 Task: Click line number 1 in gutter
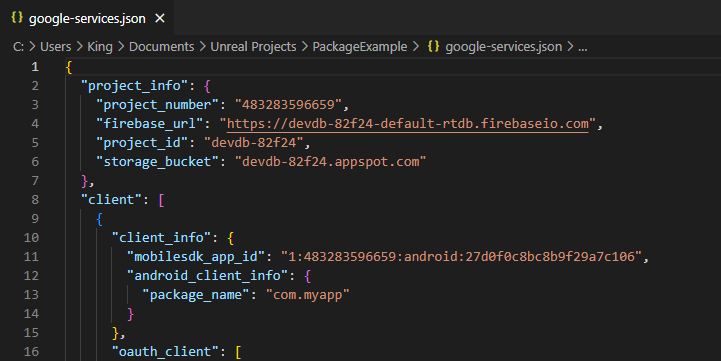(35, 67)
